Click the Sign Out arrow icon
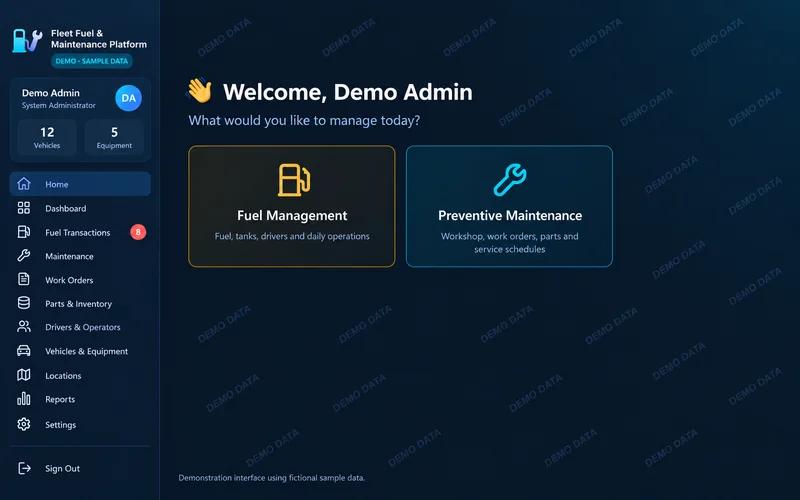Viewport: 800px width, 500px height. point(24,468)
